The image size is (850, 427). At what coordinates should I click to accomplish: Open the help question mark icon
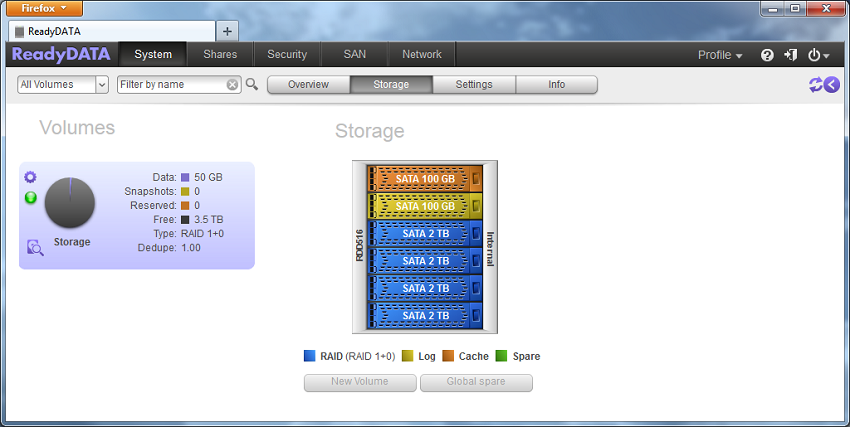coord(767,55)
